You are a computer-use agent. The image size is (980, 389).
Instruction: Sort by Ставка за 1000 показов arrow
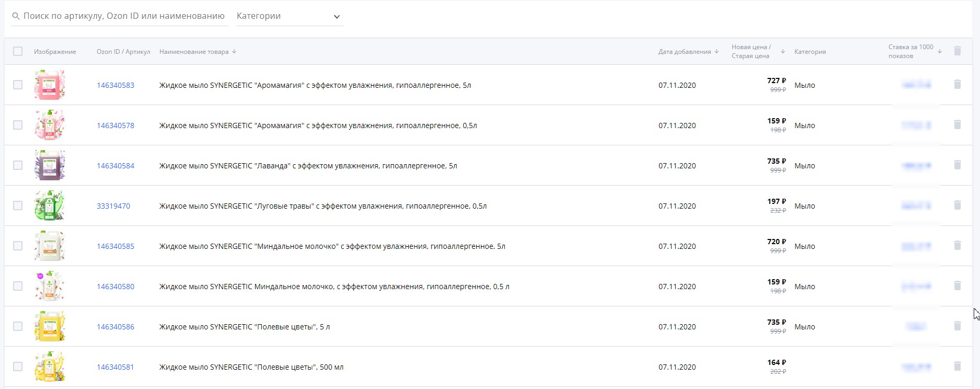point(940,51)
